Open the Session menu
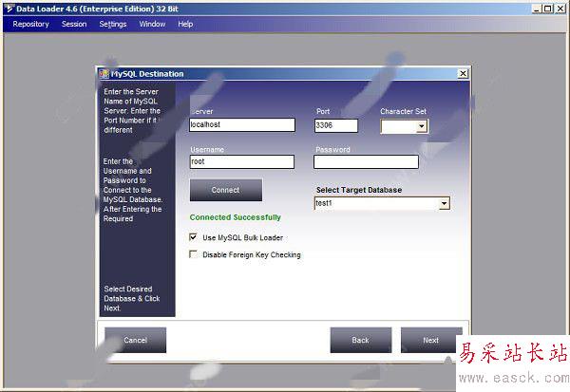Viewport: 570px width, 392px height. 74,24
